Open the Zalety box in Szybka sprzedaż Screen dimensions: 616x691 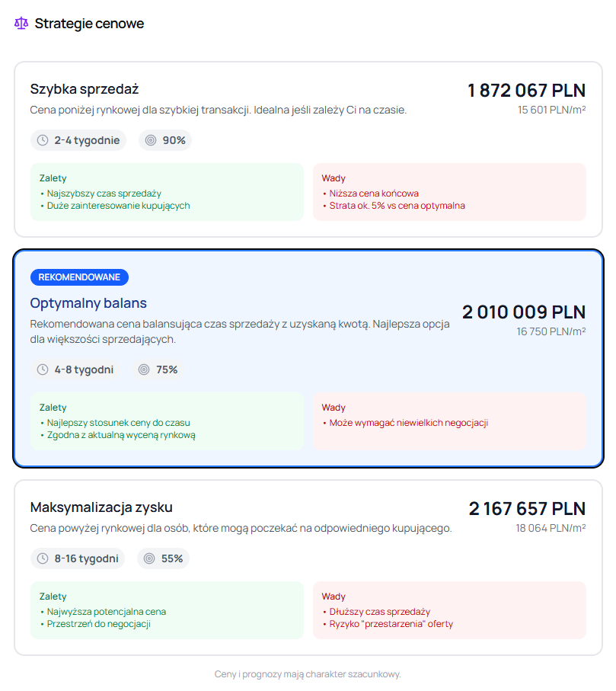167,192
